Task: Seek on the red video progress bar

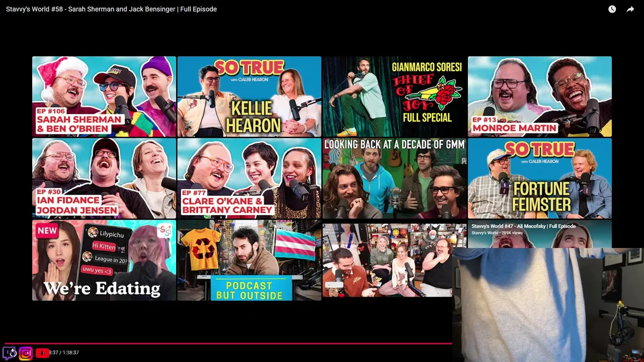Action: click(227, 344)
